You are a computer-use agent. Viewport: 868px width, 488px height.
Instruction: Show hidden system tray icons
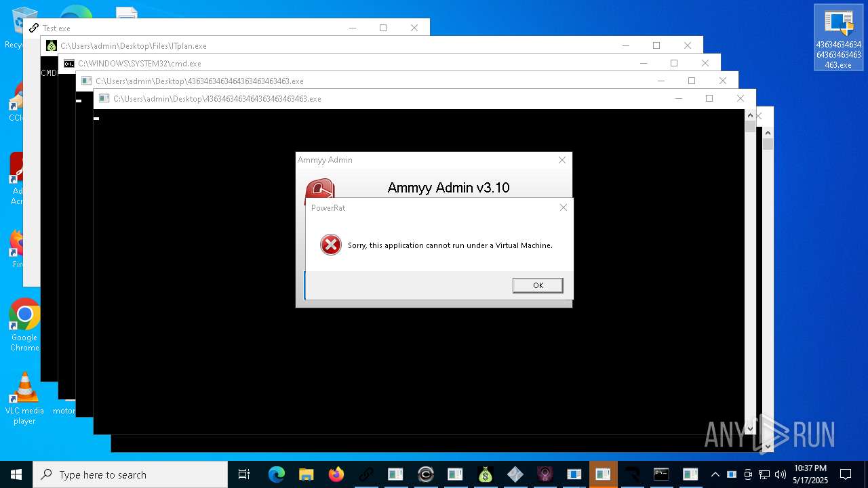pos(715,474)
